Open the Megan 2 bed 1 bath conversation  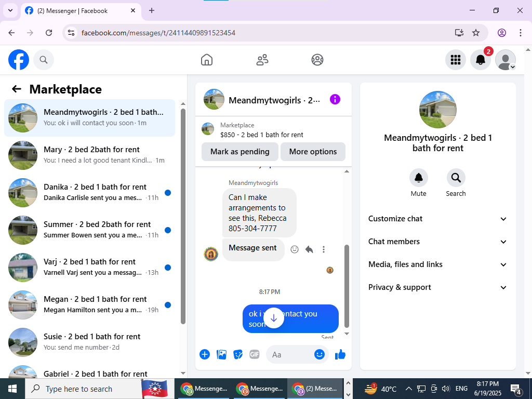(89, 304)
